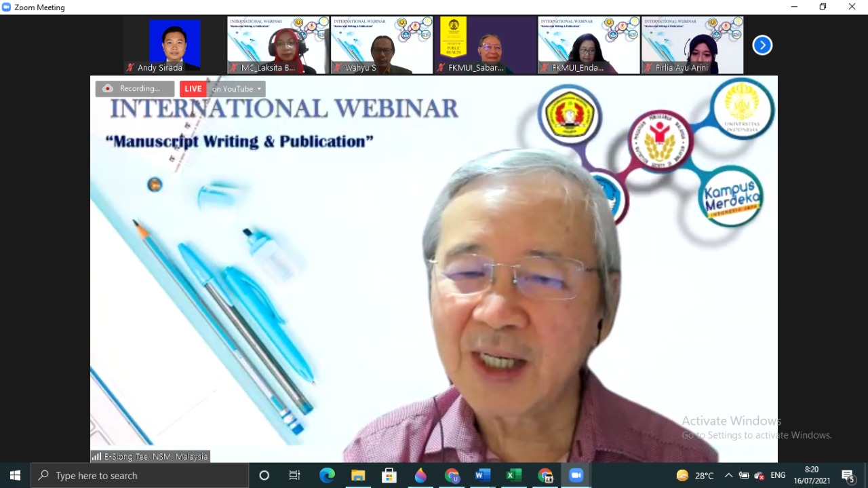The height and width of the screenshot is (488, 868).
Task: Select the Firlia Ayu Arini video tile
Action: click(x=692, y=45)
